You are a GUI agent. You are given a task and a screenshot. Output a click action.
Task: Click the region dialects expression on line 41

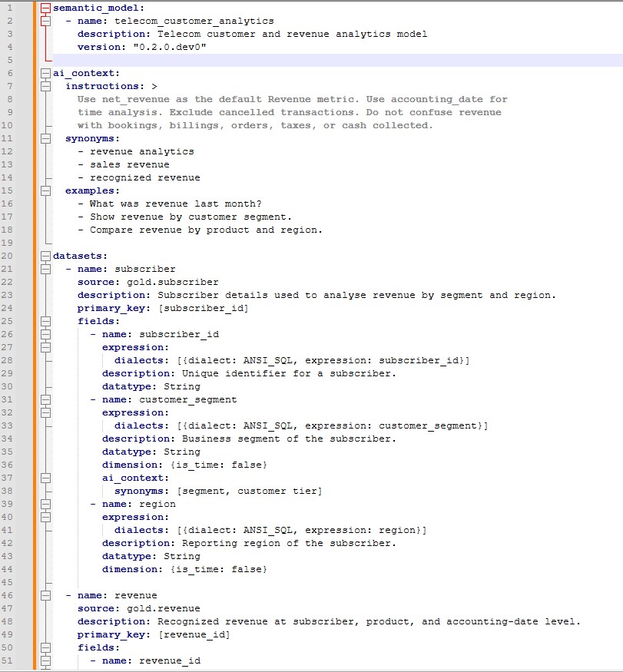[270, 531]
